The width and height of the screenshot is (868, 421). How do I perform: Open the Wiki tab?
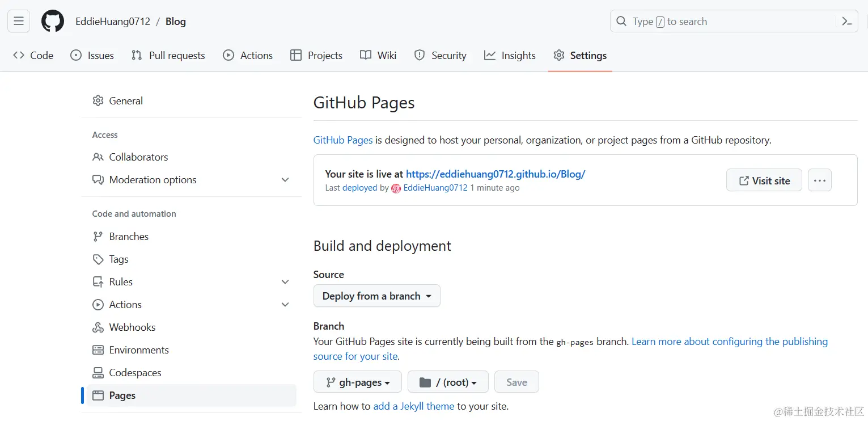pyautogui.click(x=378, y=55)
